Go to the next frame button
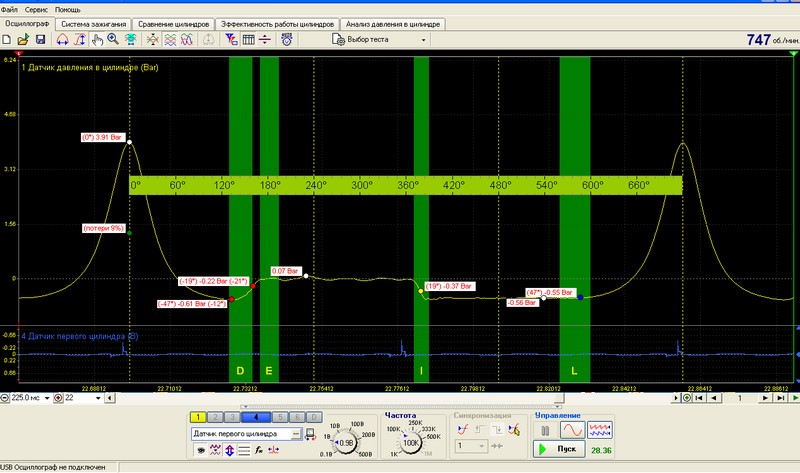The width and height of the screenshot is (800, 473). point(765,398)
